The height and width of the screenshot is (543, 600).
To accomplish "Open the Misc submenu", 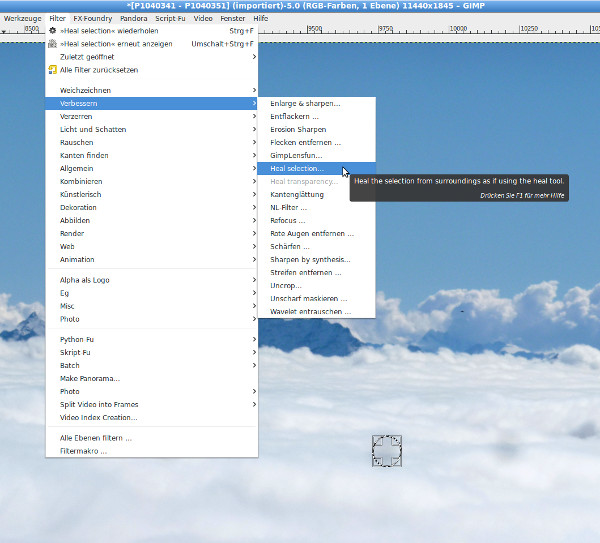I will tap(152, 306).
